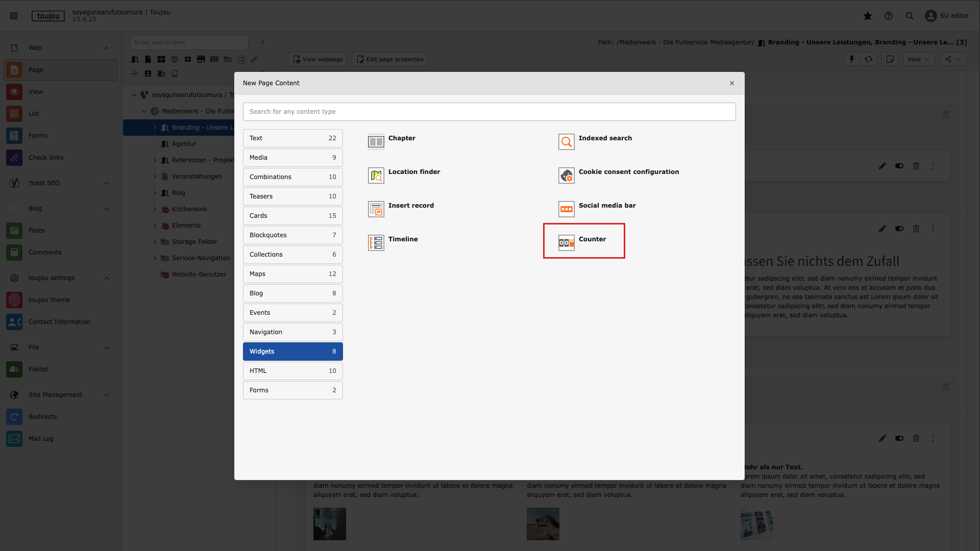Click Edit page properties button
This screenshot has height=551, width=980.
point(390,59)
